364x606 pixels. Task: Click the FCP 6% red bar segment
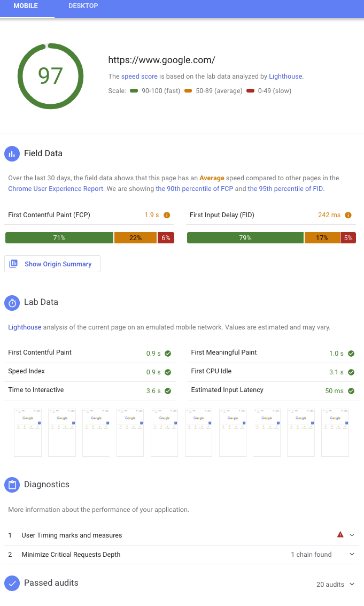point(166,237)
